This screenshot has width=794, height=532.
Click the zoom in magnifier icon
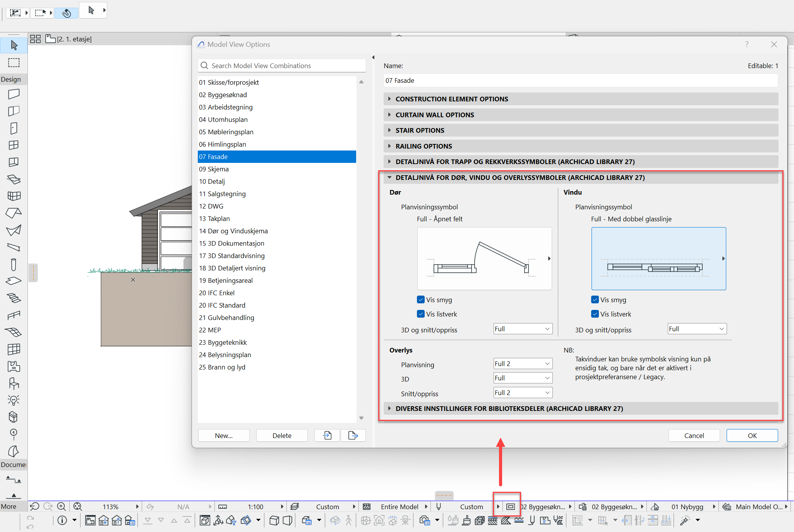(x=61, y=506)
